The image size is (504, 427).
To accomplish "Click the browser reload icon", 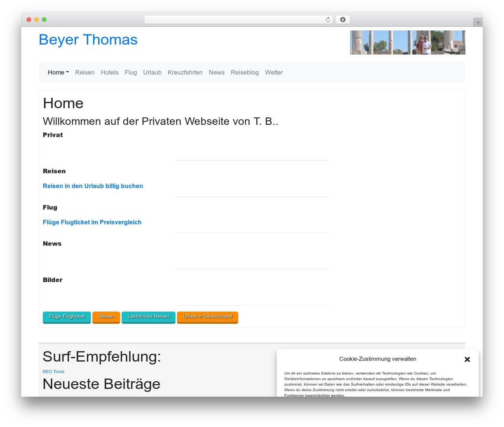I will [328, 20].
